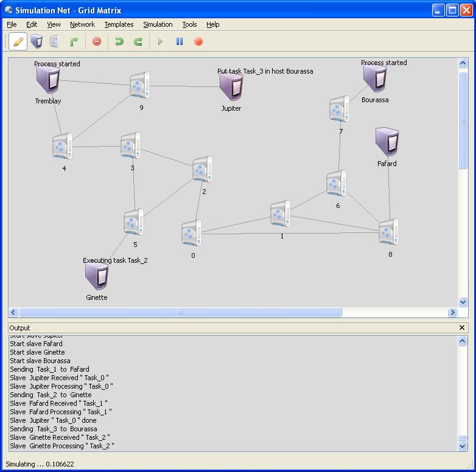The image size is (476, 472).
Task: Maximize the Simulation Net window
Action: coord(452,10)
